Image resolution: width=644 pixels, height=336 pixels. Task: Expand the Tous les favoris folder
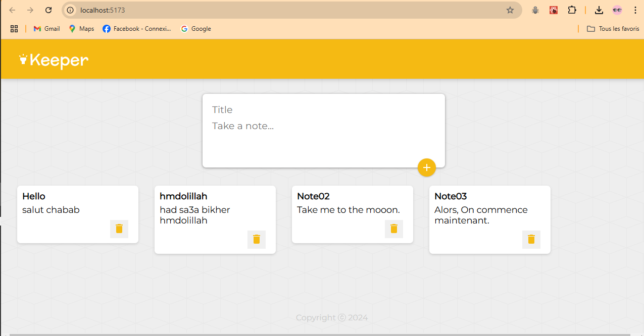[x=613, y=29]
